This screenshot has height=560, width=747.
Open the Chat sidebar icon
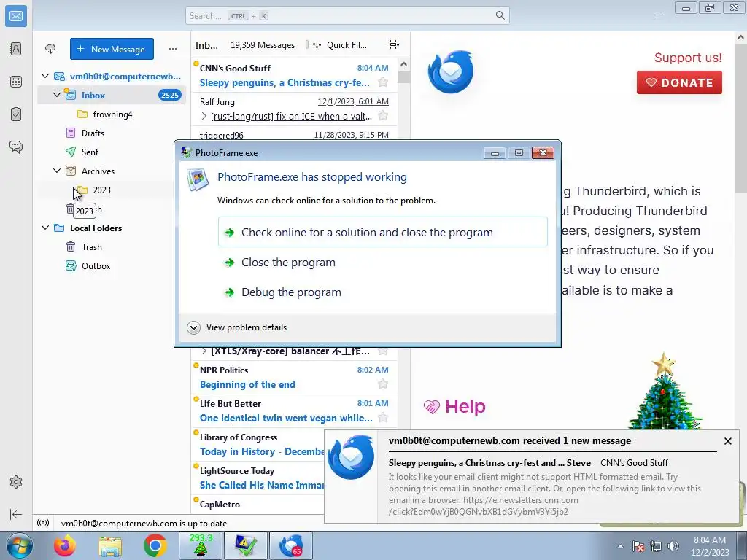coord(16,147)
